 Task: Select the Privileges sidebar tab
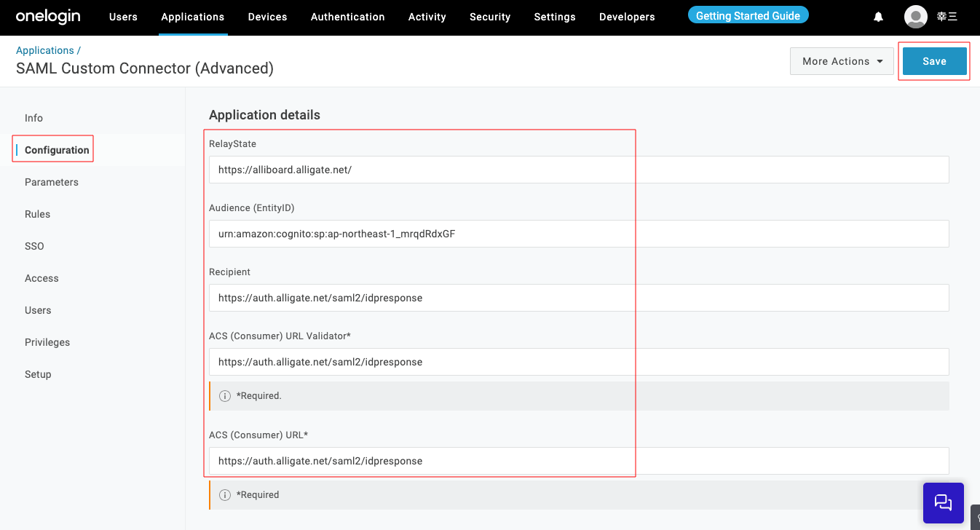pyautogui.click(x=47, y=342)
